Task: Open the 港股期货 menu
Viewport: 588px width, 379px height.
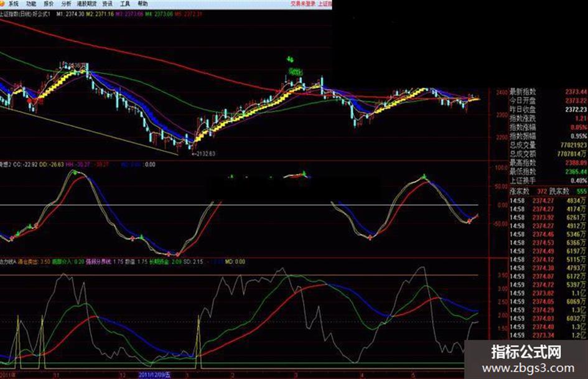Action: coord(86,4)
